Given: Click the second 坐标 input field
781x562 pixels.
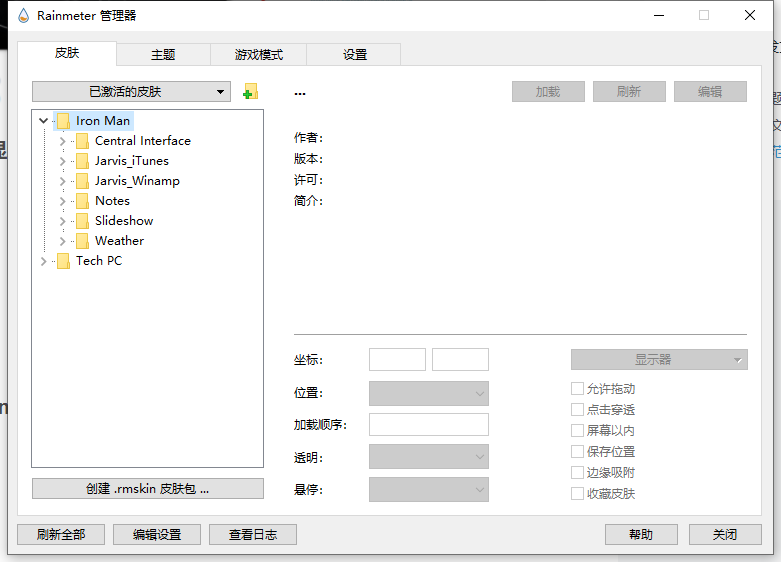Looking at the screenshot, I should [x=460, y=360].
